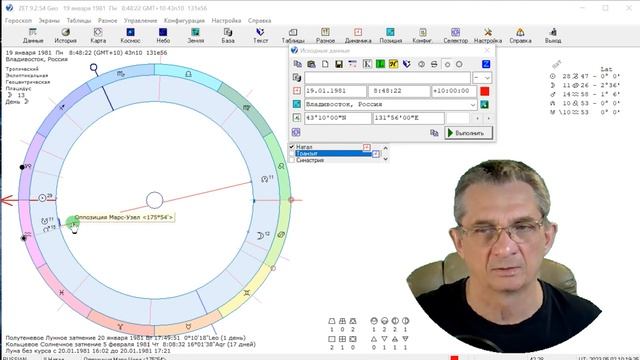
Task: Open the Позиция toolbar icon
Action: point(391,36)
